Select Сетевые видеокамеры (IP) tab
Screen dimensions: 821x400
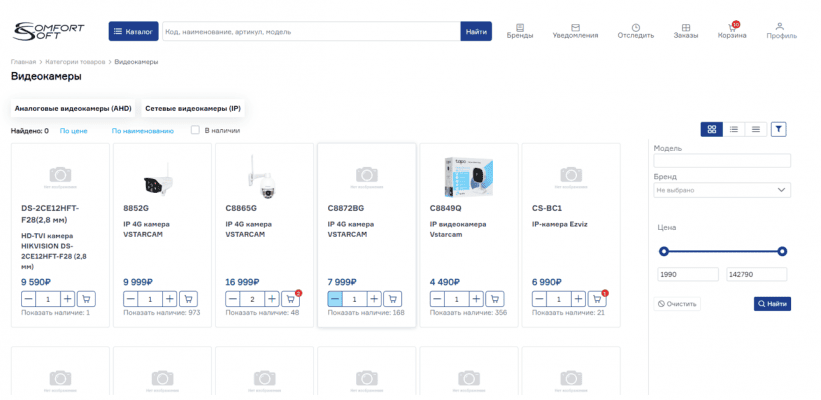coord(192,108)
